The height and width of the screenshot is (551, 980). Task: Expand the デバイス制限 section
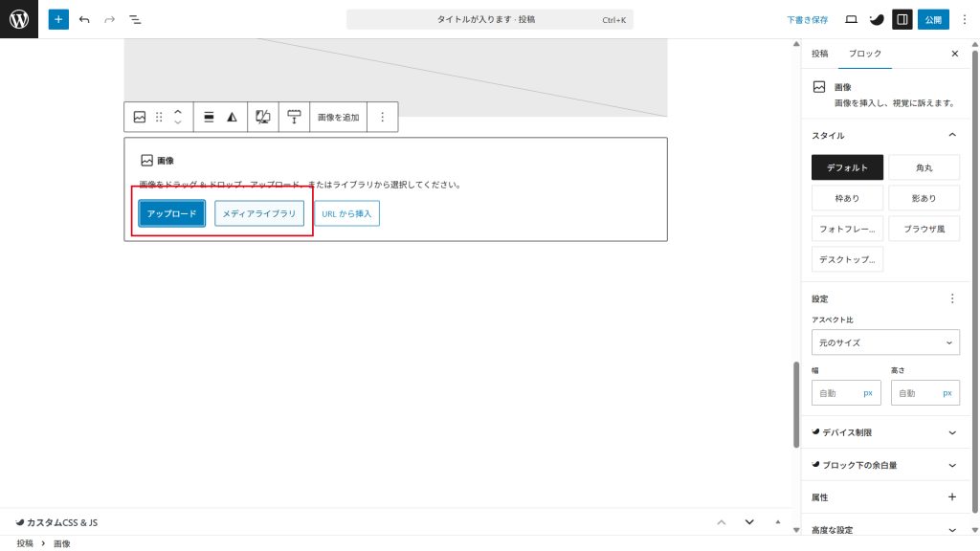(885, 432)
